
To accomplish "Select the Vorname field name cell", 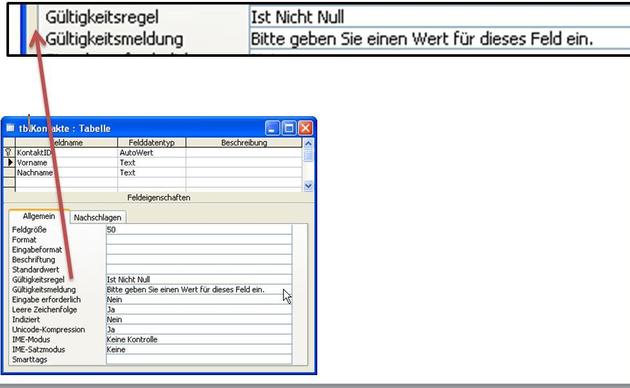I will click(66, 163).
